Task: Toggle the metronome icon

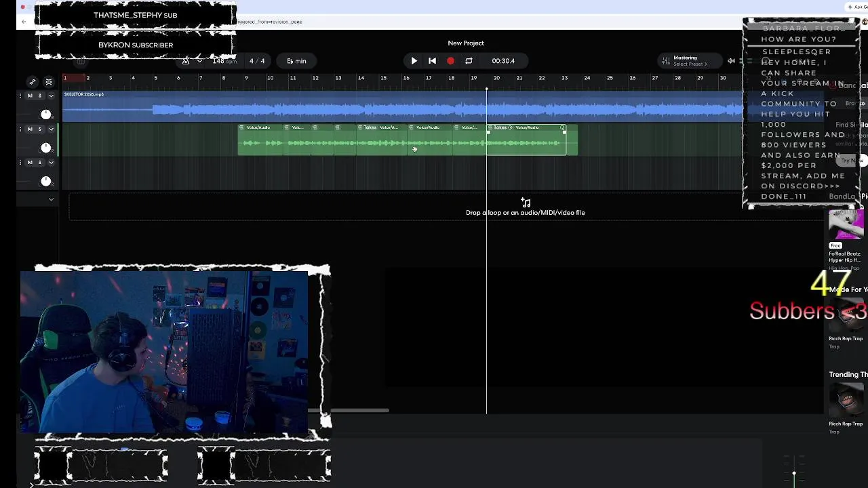Action: [186, 61]
